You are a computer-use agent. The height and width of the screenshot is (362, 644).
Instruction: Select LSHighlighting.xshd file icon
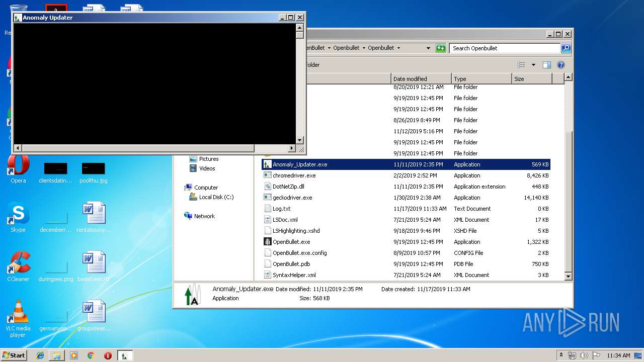click(x=268, y=231)
